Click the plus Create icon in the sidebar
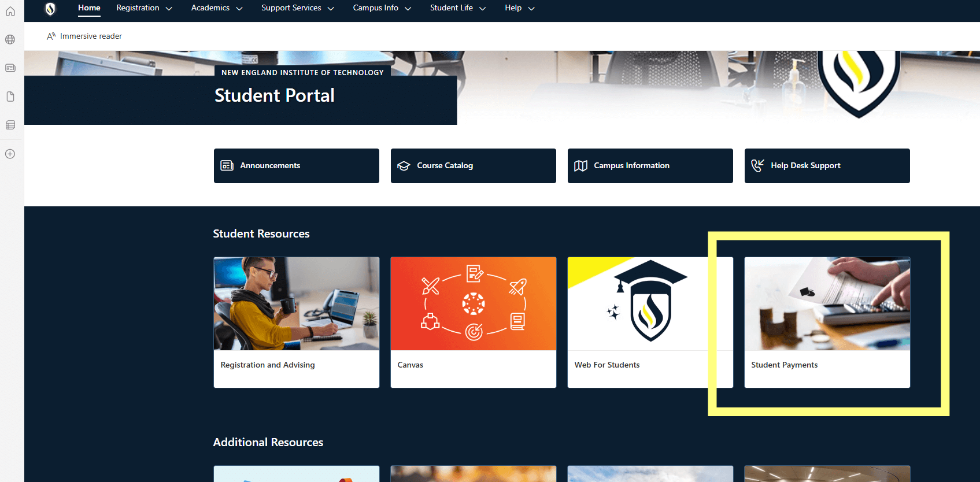Image resolution: width=980 pixels, height=482 pixels. [x=10, y=154]
